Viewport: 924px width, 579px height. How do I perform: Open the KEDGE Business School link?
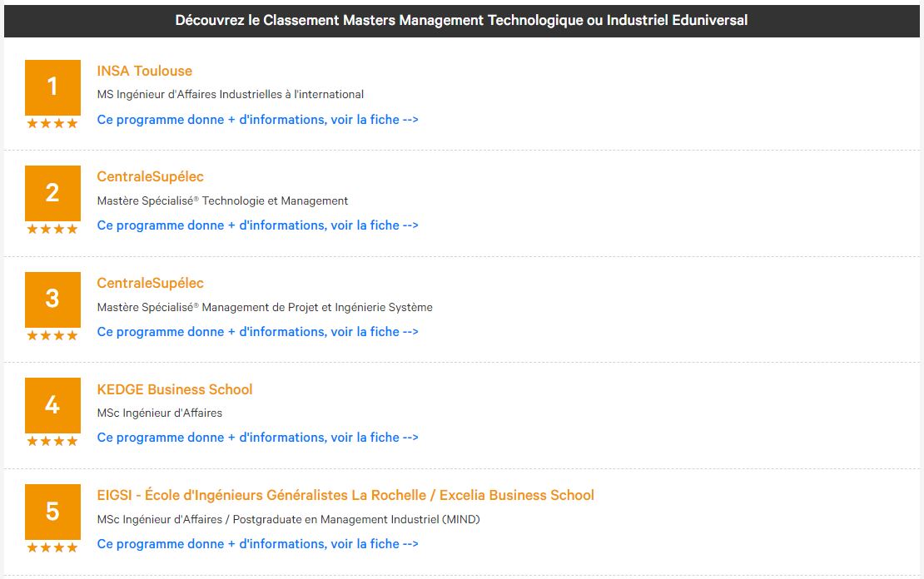[x=175, y=389]
